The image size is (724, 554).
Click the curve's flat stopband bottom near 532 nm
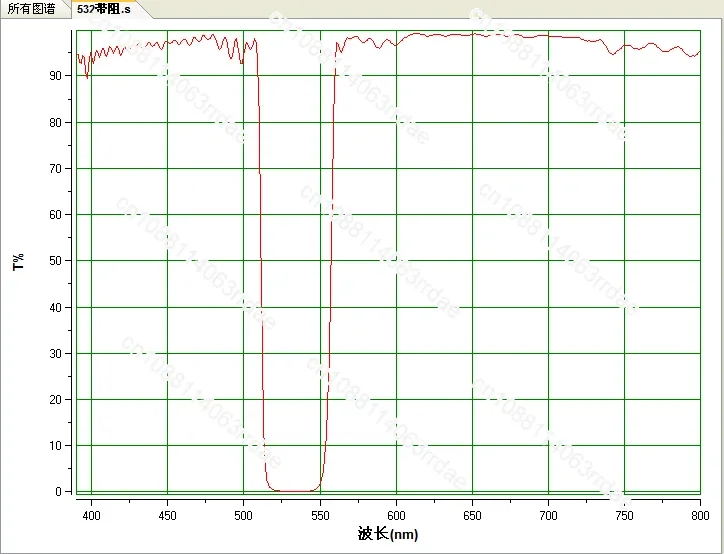293,491
